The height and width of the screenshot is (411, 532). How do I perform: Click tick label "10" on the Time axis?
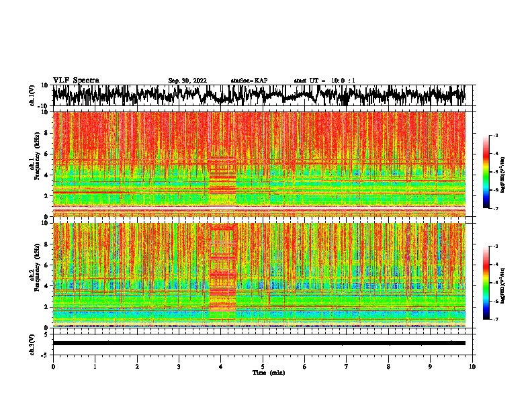click(472, 367)
